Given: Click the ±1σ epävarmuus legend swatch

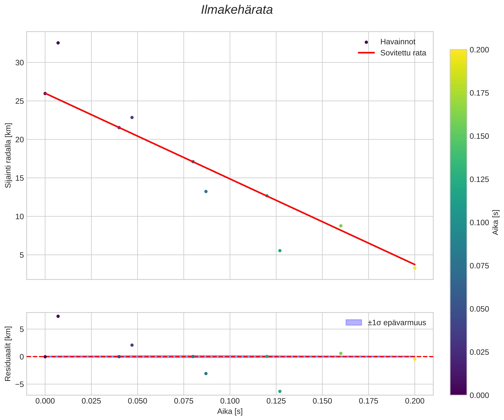Looking at the screenshot, I should (354, 323).
